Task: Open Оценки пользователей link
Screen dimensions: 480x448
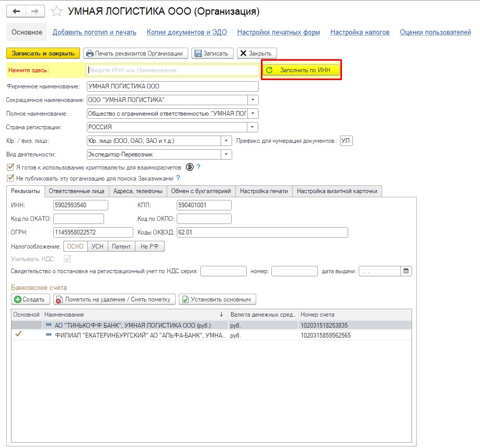Action: pos(436,32)
